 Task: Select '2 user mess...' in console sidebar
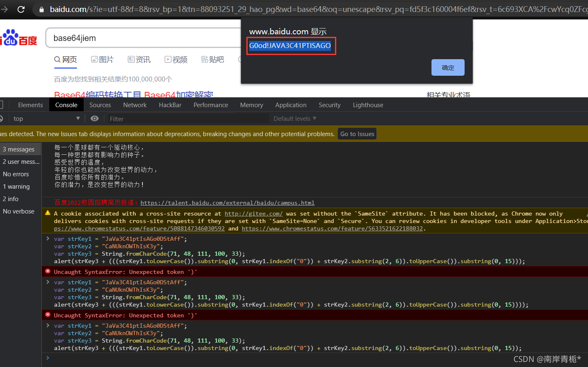[x=21, y=162]
